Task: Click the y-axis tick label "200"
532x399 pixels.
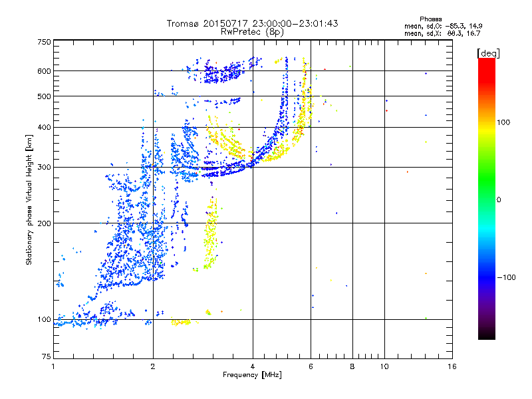Action: (x=44, y=223)
